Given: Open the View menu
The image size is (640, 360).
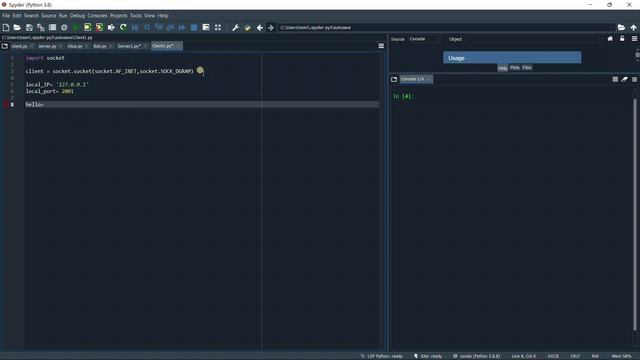Looking at the screenshot, I should coord(149,16).
